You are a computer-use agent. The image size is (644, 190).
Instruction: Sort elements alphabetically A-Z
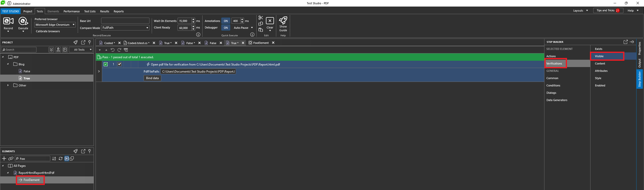[x=54, y=159]
